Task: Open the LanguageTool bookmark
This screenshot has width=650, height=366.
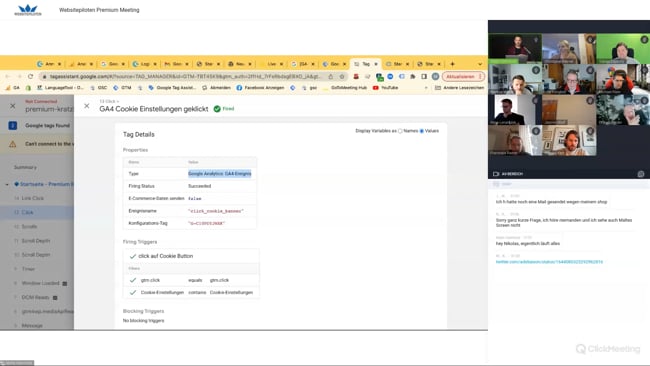Action: point(61,88)
